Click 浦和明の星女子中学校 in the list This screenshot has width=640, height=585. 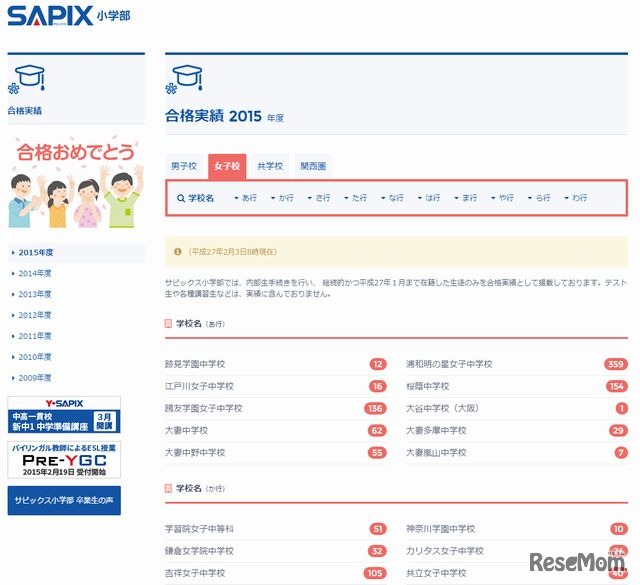coord(449,364)
